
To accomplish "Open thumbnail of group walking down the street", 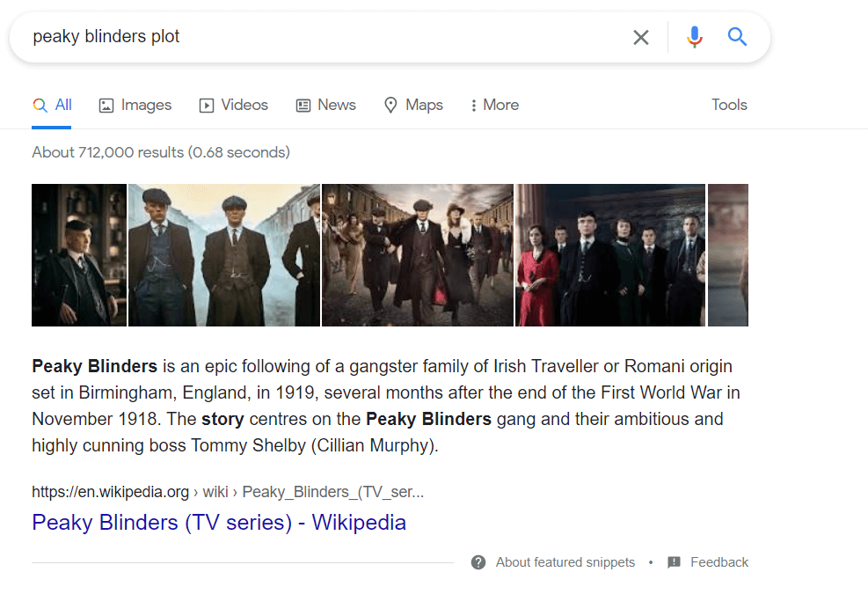I will pos(418,255).
